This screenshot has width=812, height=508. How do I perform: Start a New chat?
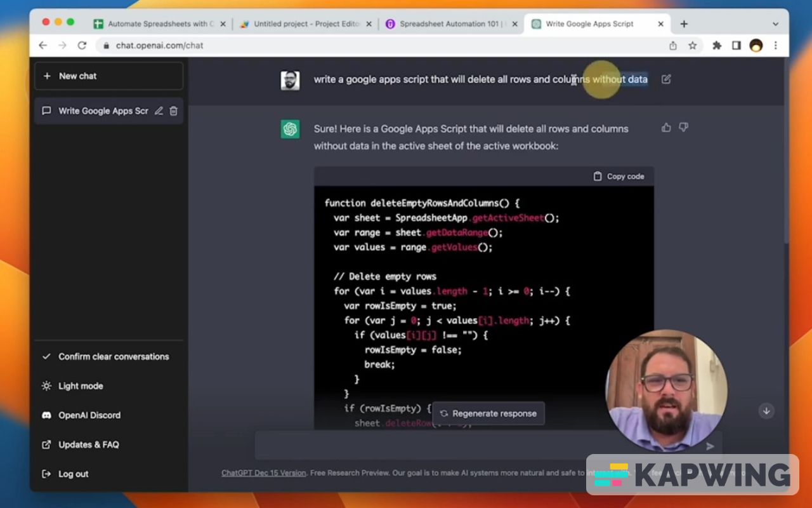[108, 76]
